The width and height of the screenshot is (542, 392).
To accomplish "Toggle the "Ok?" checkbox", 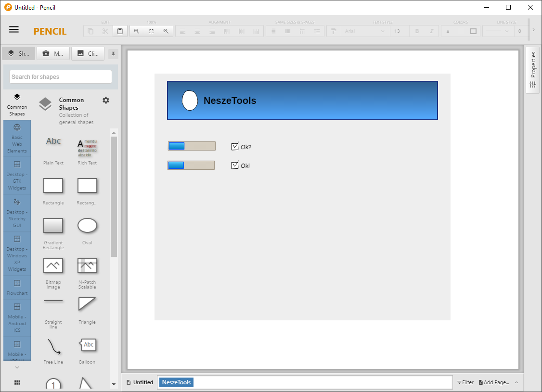I will [235, 147].
